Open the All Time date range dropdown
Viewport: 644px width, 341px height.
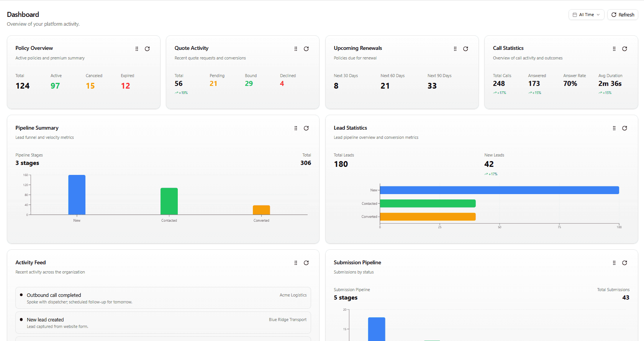pos(586,15)
